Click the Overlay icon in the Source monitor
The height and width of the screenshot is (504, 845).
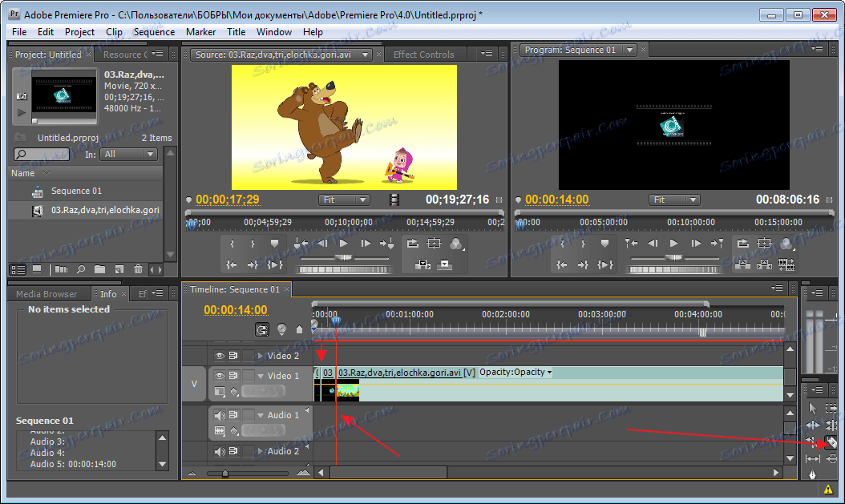pos(444,264)
